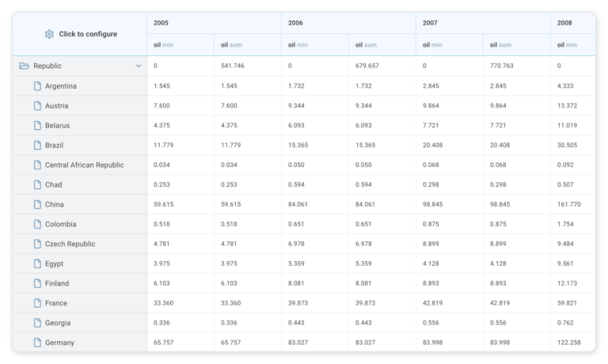Click the Germany document icon

click(37, 343)
